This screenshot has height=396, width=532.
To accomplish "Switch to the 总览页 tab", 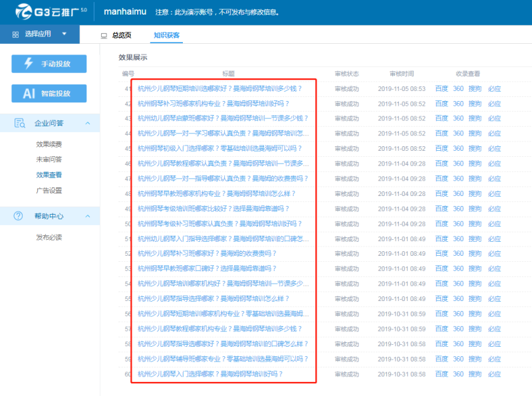I will tap(122, 35).
